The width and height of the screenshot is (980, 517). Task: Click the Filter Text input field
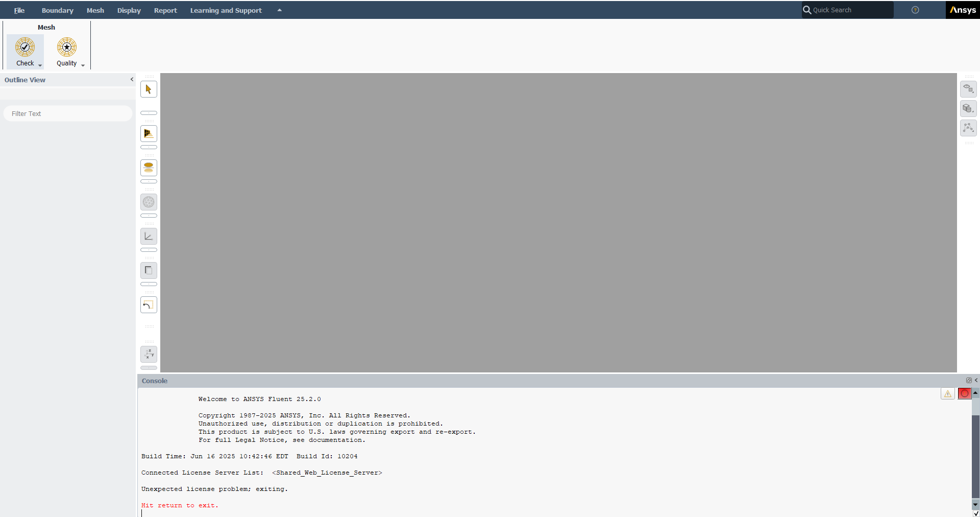(68, 113)
